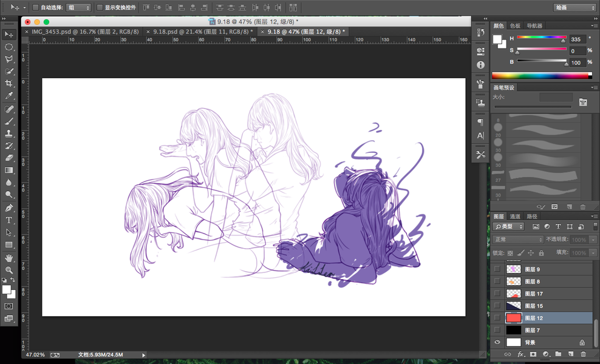Show layer 图层 17
Image resolution: width=600 pixels, height=364 pixels.
[497, 294]
